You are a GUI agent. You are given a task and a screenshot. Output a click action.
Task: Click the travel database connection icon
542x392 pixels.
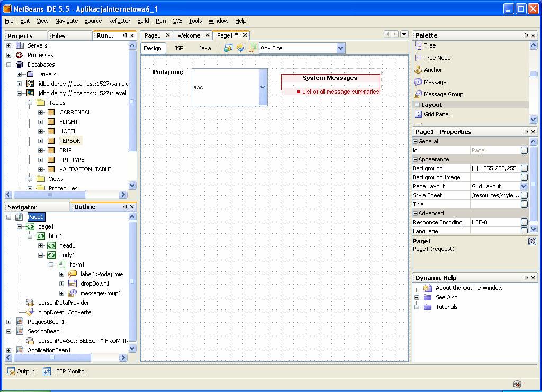tap(30, 93)
